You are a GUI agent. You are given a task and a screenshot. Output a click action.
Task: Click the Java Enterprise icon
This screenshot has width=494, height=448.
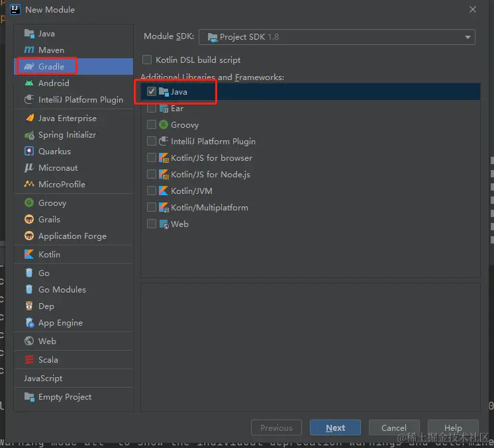pyautogui.click(x=29, y=118)
